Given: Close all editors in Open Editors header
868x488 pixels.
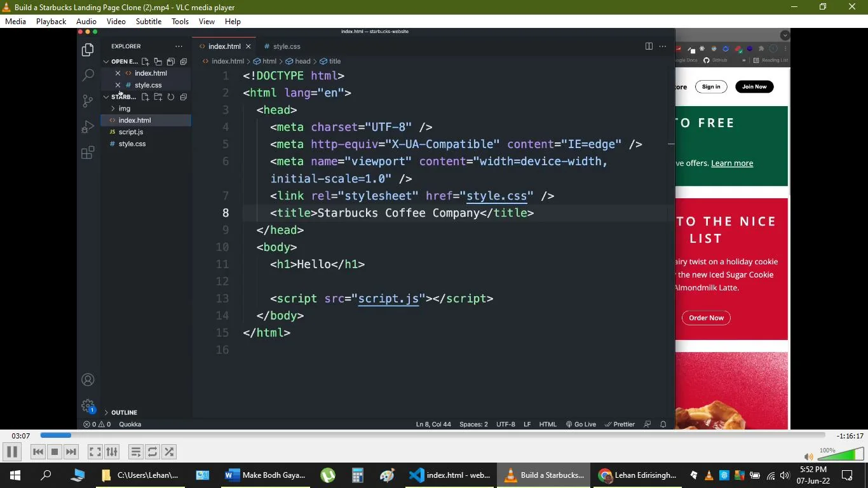Looking at the screenshot, I should click(x=183, y=62).
